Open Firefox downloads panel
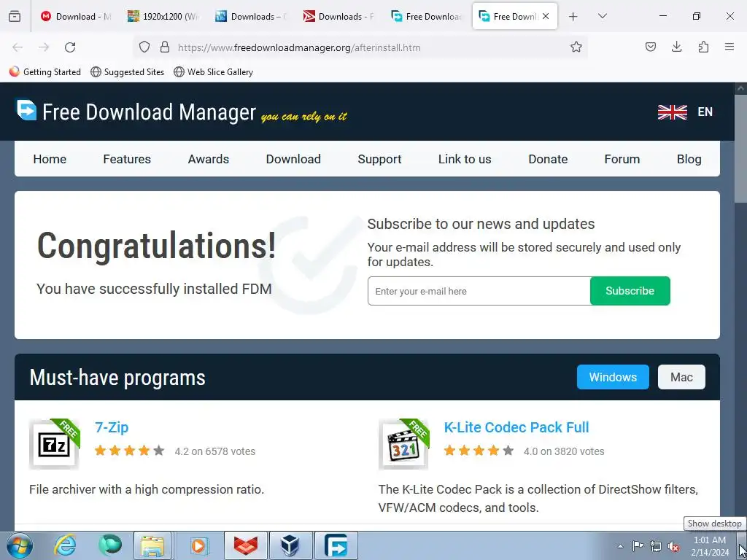 pos(676,47)
